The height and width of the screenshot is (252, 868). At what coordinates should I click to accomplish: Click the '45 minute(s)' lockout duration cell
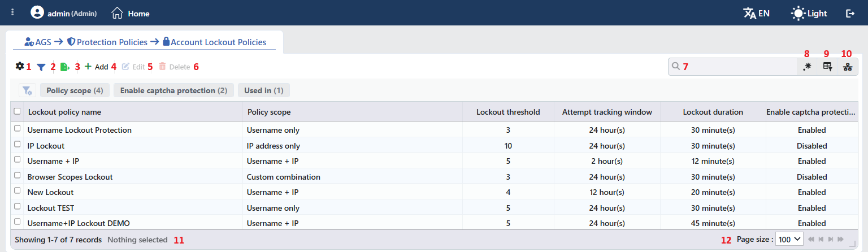coord(713,223)
